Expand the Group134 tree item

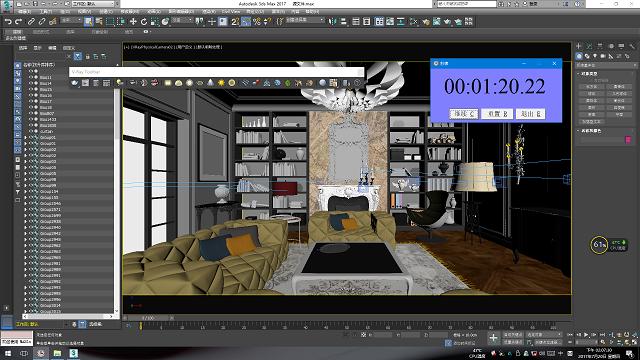(25, 191)
